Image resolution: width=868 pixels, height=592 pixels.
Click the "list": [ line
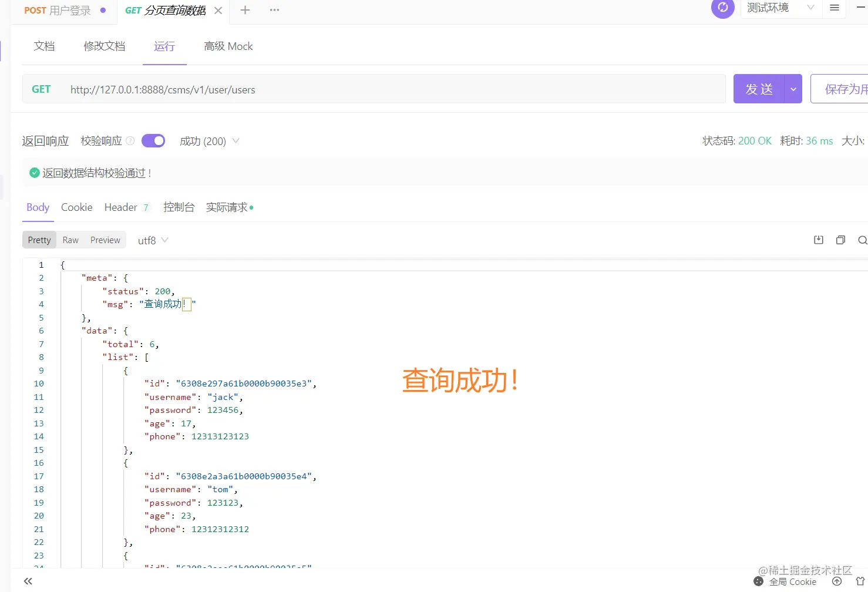[126, 357]
